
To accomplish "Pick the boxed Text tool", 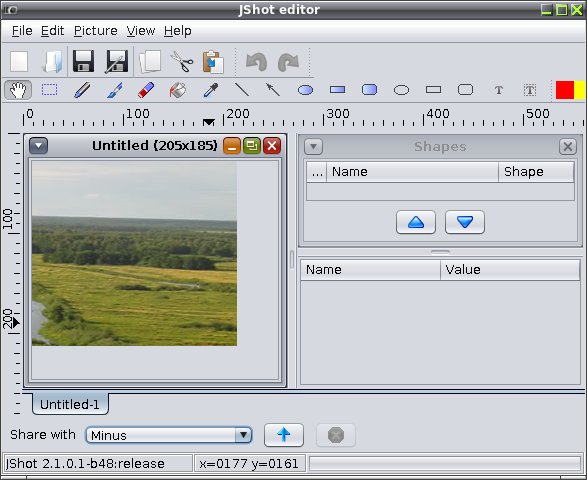I will [530, 90].
